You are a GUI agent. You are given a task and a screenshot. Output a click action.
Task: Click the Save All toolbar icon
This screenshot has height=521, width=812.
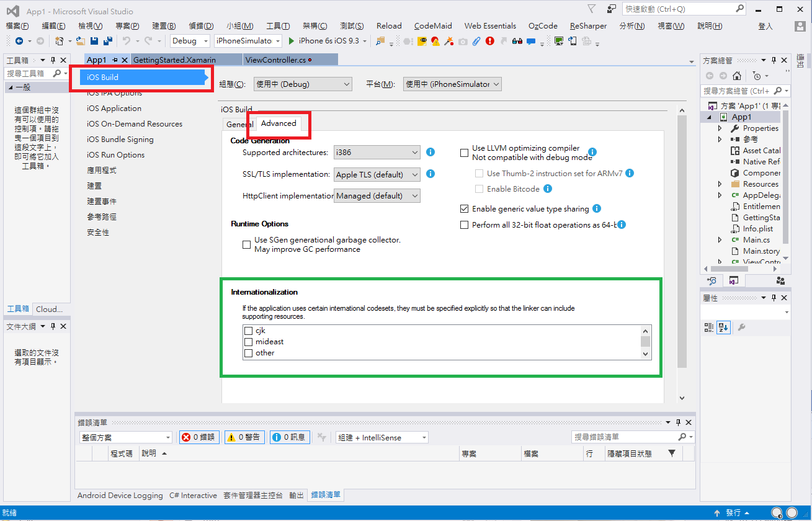pos(107,41)
